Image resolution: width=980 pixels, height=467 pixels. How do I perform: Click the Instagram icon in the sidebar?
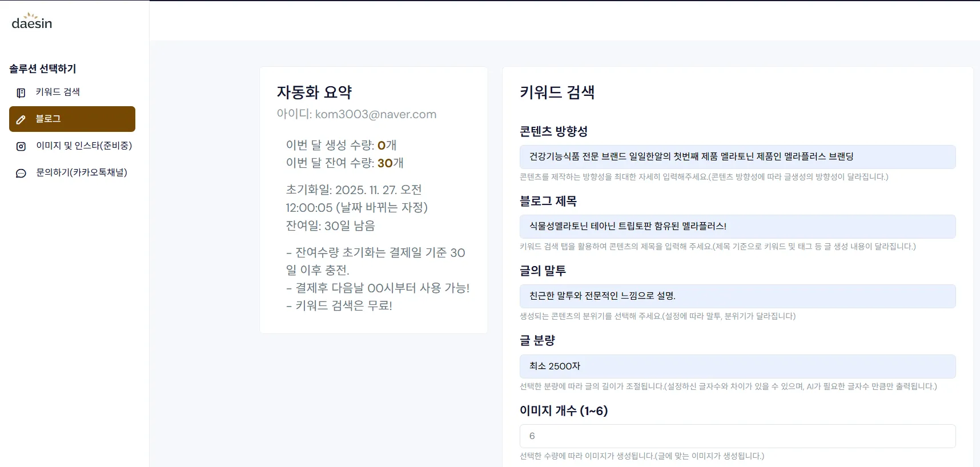pyautogui.click(x=21, y=146)
